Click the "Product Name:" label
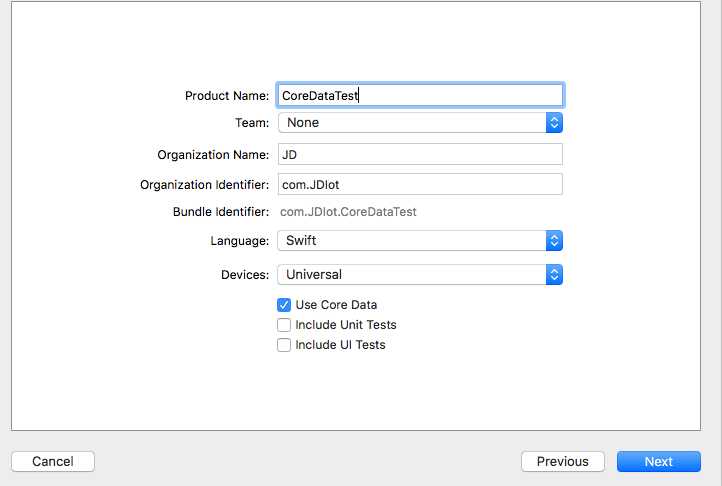 point(227,96)
